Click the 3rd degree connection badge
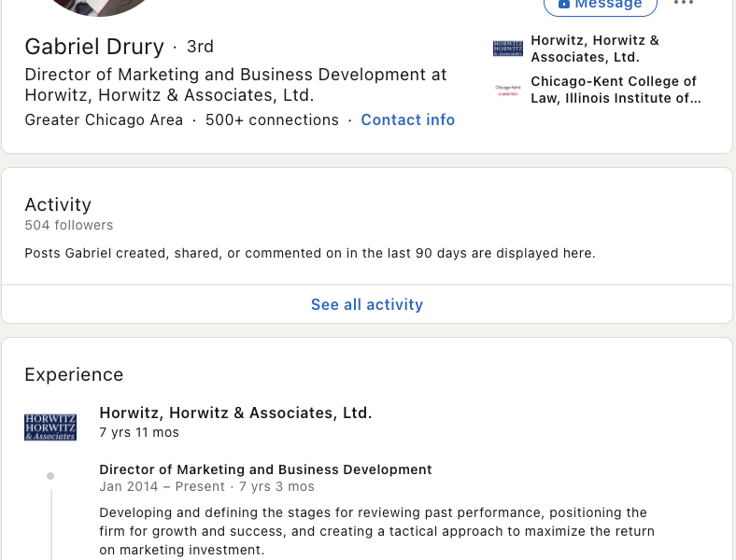The image size is (736, 560). click(x=200, y=47)
